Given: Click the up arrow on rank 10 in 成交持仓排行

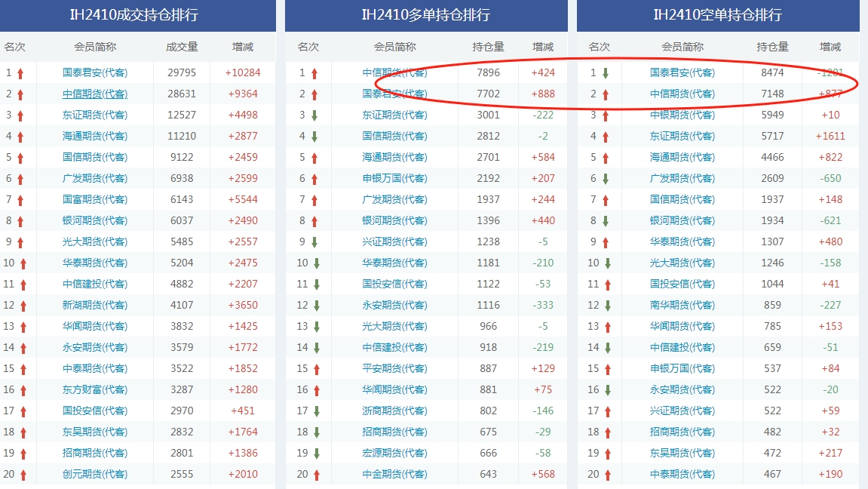Looking at the screenshot, I should coord(23,263).
